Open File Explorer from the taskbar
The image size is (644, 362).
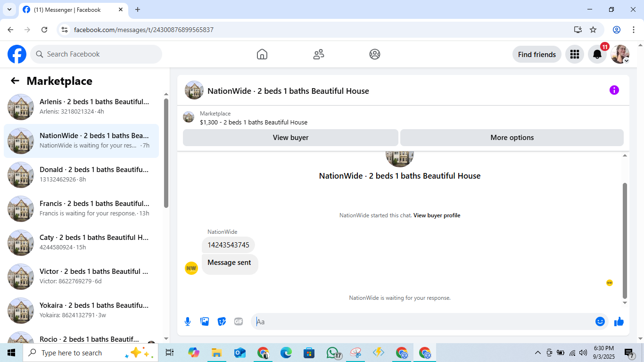(216, 353)
